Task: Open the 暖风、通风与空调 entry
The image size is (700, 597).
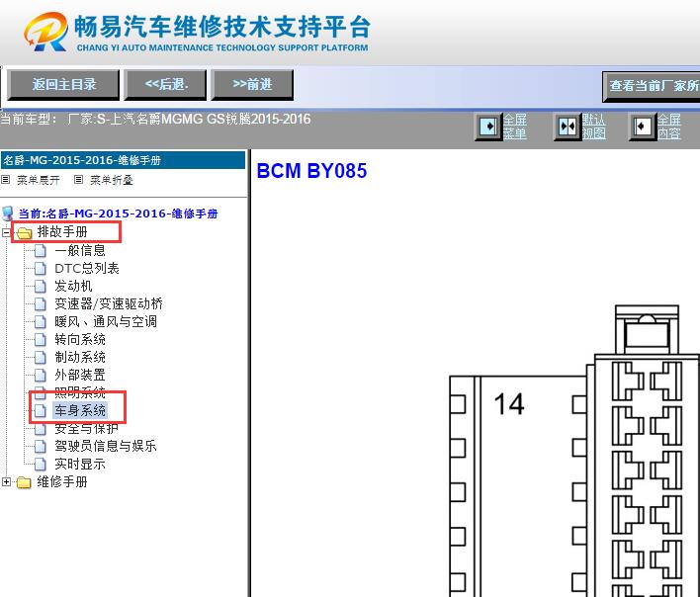Action: click(106, 321)
